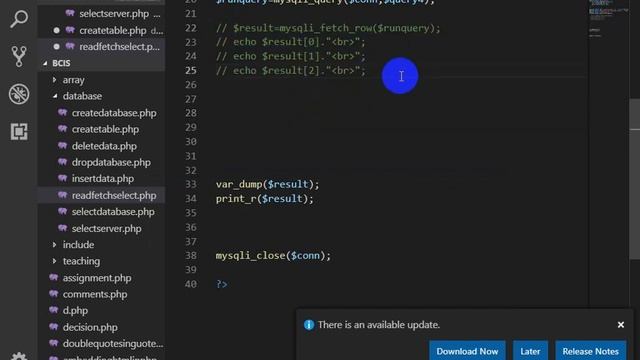This screenshot has height=360, width=640.
Task: Click the PHP icon beside deletedata.php
Action: click(x=62, y=145)
